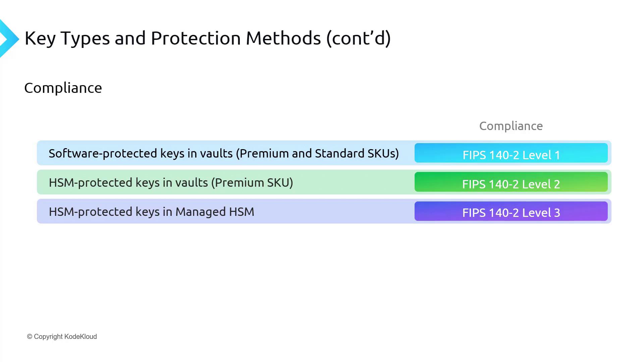Click the "Key Types" words in the title

[x=67, y=38]
